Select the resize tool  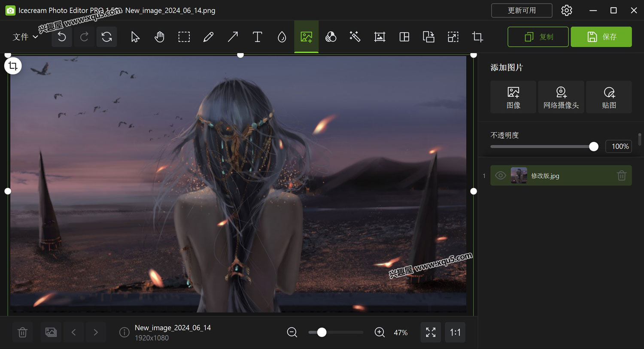tap(453, 37)
